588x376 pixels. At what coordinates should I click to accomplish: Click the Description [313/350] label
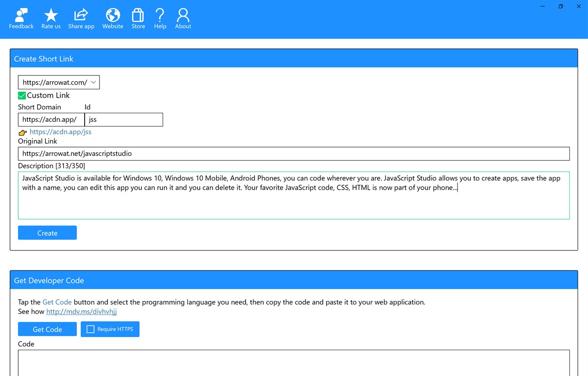pos(52,166)
